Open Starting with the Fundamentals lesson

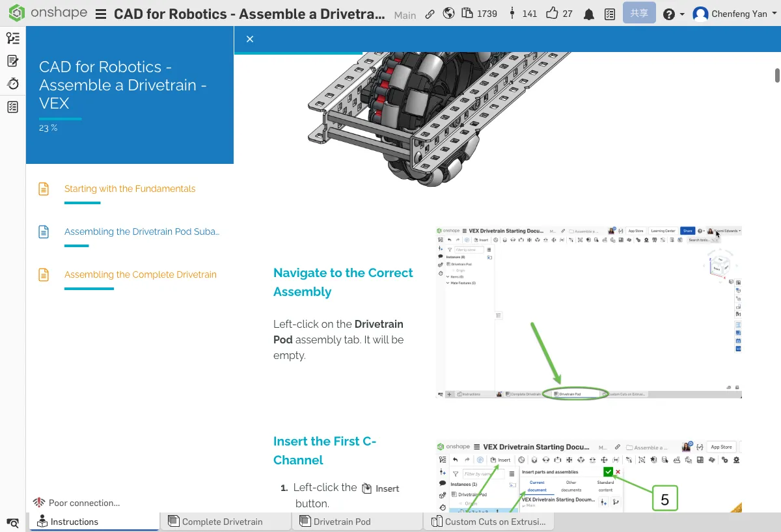pos(130,189)
